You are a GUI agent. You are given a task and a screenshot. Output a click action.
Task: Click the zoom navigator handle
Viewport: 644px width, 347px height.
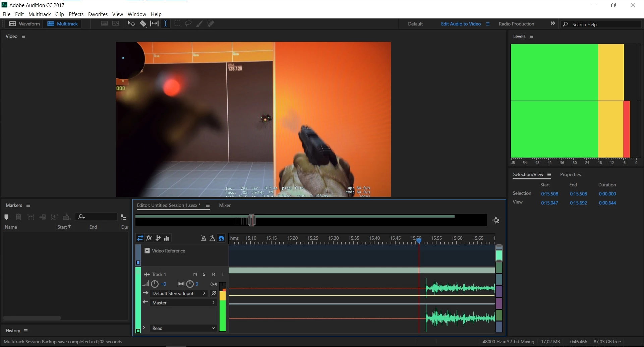tap(252, 220)
